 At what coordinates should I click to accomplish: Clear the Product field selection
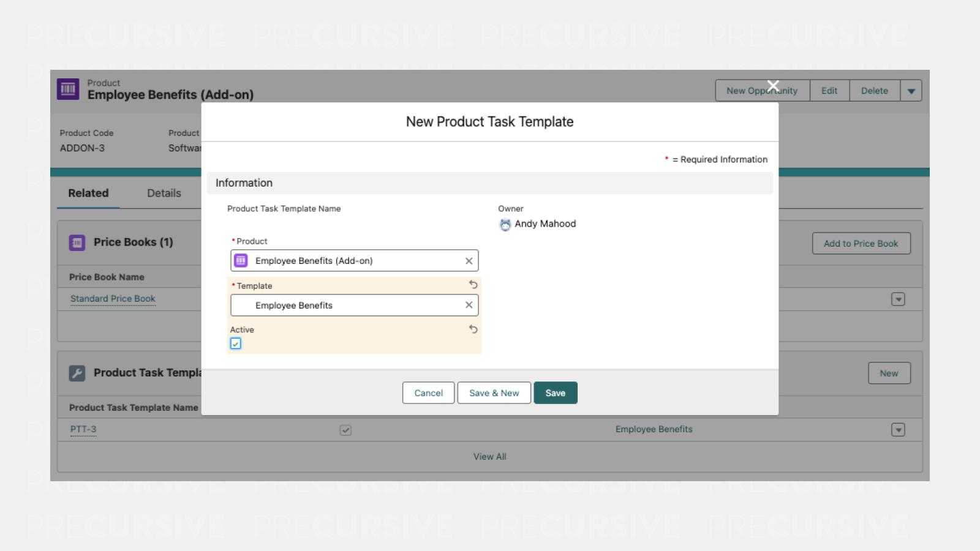click(x=469, y=261)
